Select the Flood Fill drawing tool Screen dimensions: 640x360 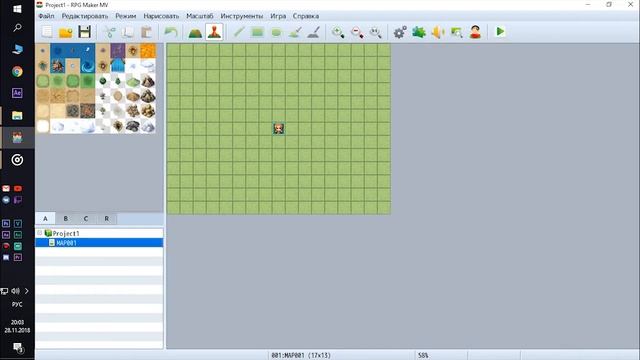pos(295,32)
